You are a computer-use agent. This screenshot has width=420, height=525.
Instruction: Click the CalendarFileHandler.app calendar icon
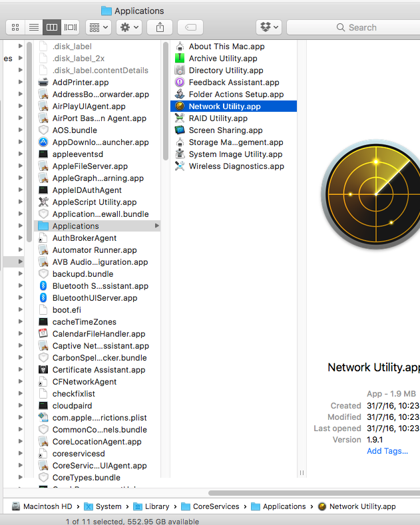[43, 334]
